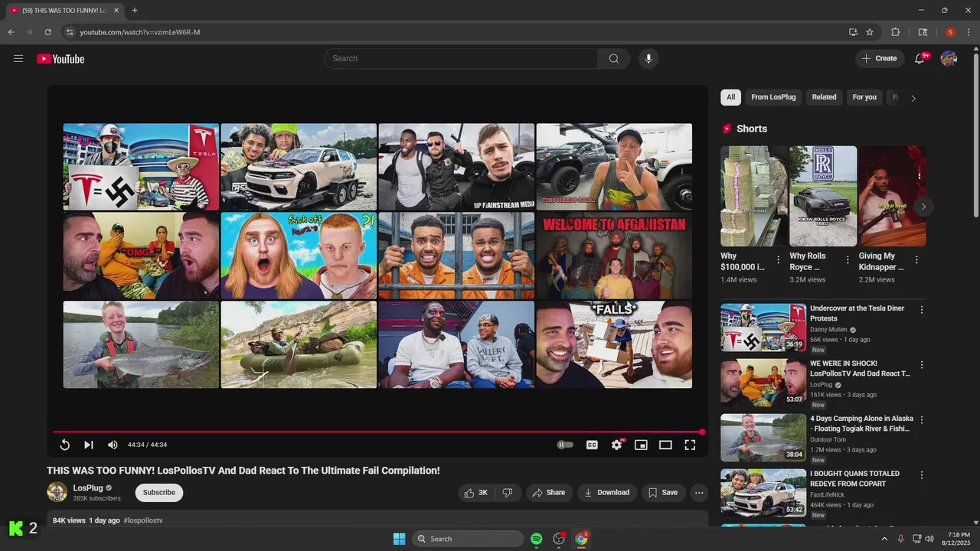The height and width of the screenshot is (551, 980).
Task: Enable miniplayer mode
Action: pyautogui.click(x=641, y=445)
